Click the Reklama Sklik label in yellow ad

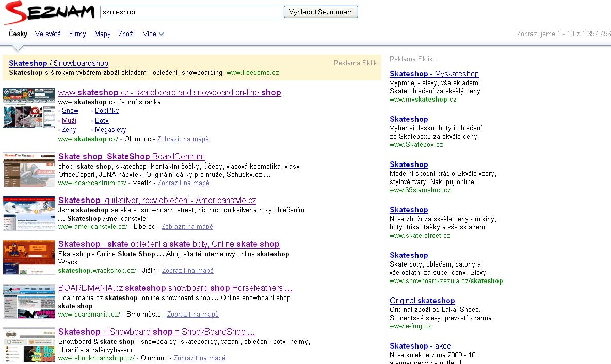[356, 63]
